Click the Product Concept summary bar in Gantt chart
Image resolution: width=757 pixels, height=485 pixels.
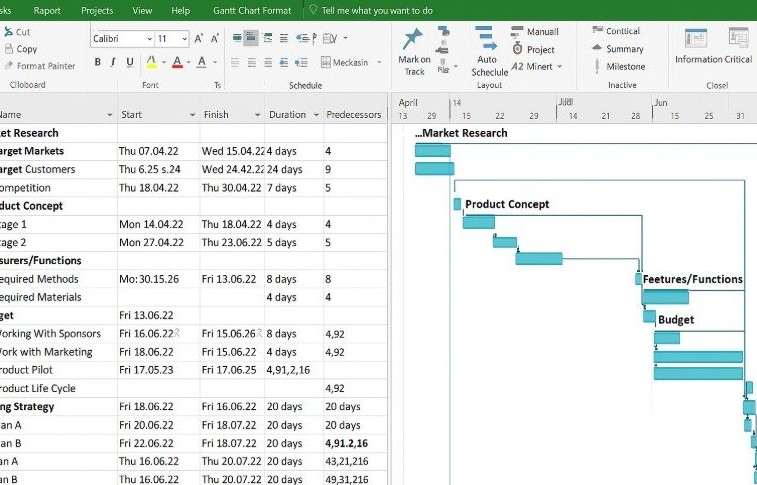click(457, 204)
